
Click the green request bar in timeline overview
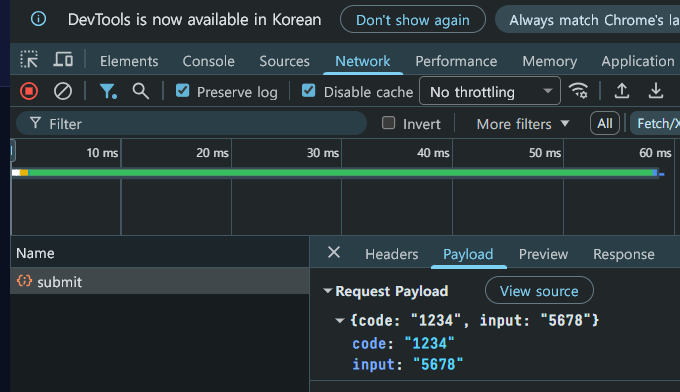point(340,173)
